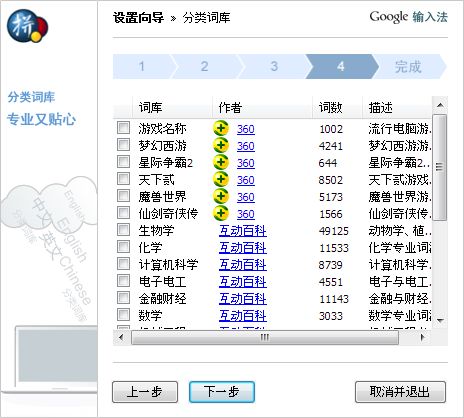Click the word count 8502
Viewport: 464px width, 418px height.
pos(331,180)
